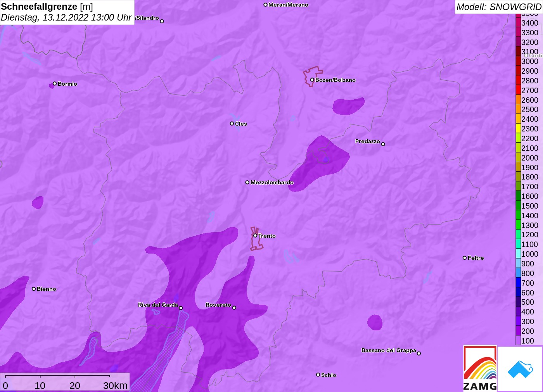The height and width of the screenshot is (392, 543).
Task: Click the "3400" legend value
Action: (530, 23)
